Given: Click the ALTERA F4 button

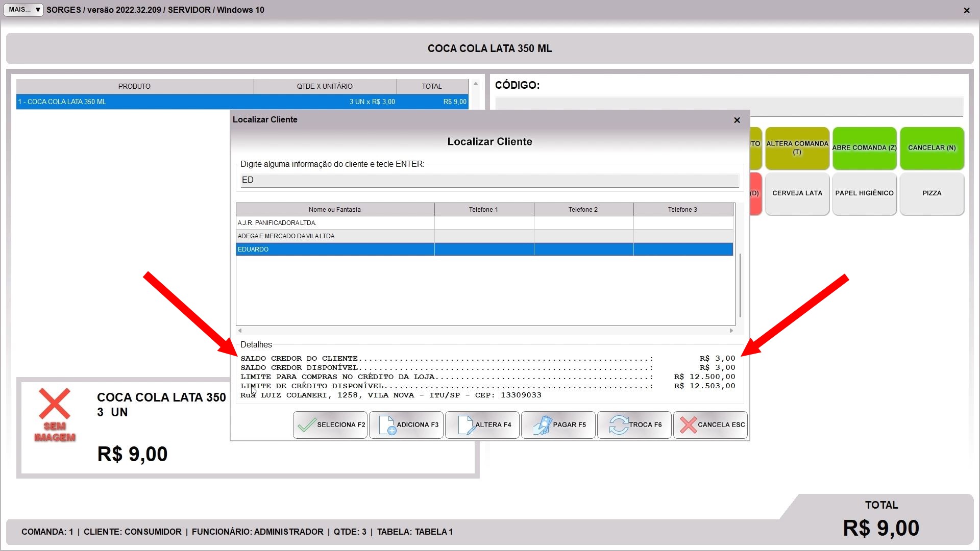Looking at the screenshot, I should pos(482,425).
